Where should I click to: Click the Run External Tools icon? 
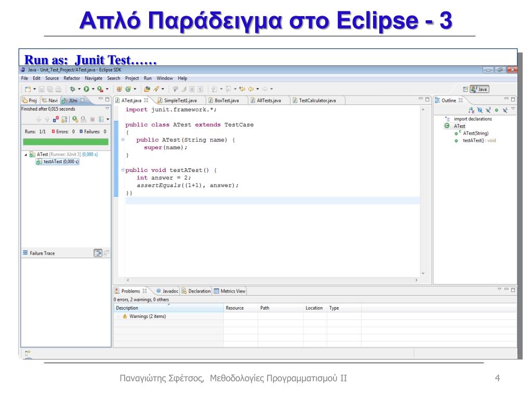[100, 89]
